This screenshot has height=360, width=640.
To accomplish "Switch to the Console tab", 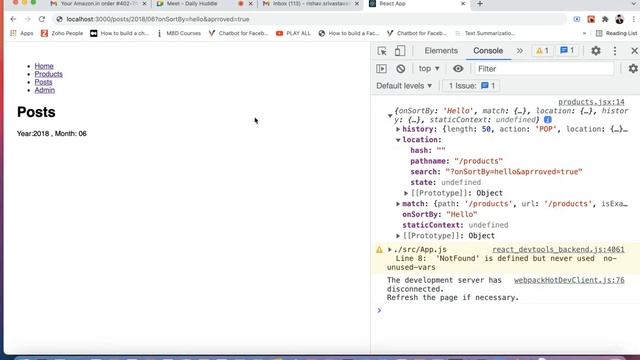I will pyautogui.click(x=488, y=51).
